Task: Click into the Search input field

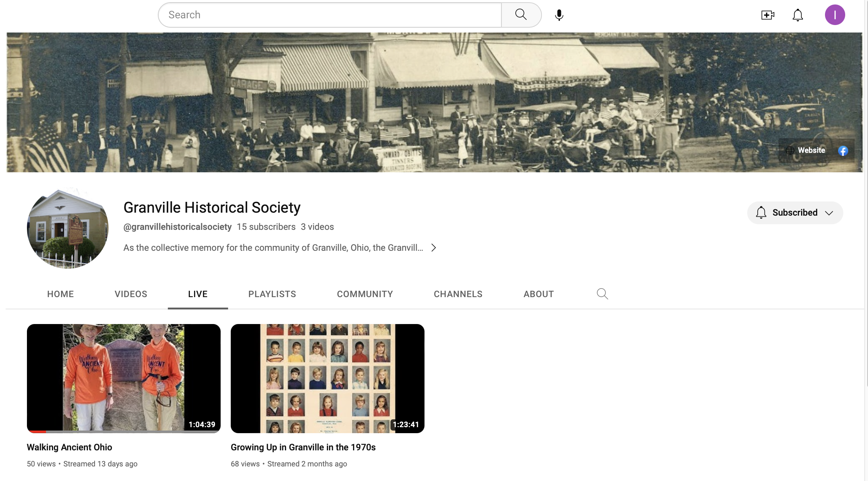Action: coord(329,15)
